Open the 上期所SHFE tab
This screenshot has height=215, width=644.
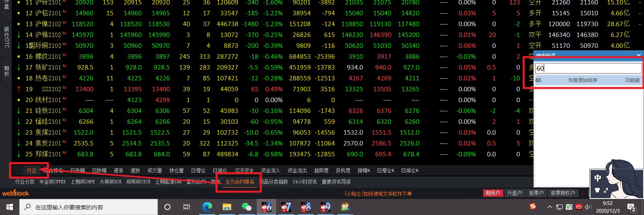pos(83,182)
